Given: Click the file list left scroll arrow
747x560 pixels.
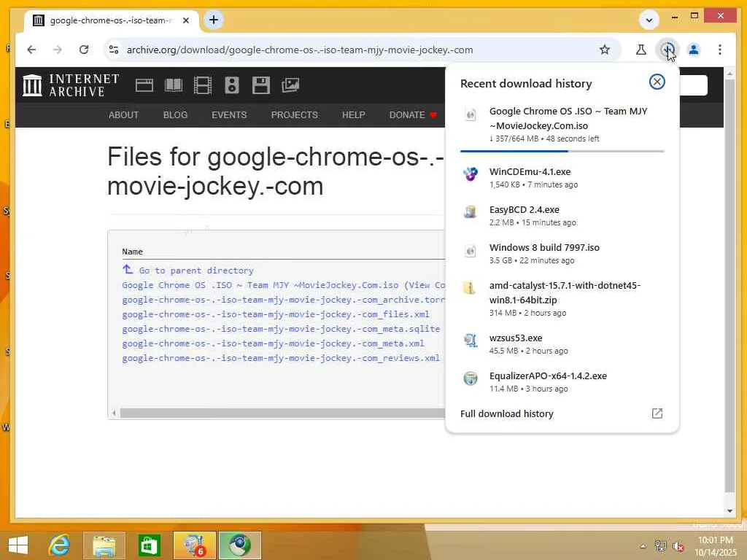Looking at the screenshot, I should 114,413.
